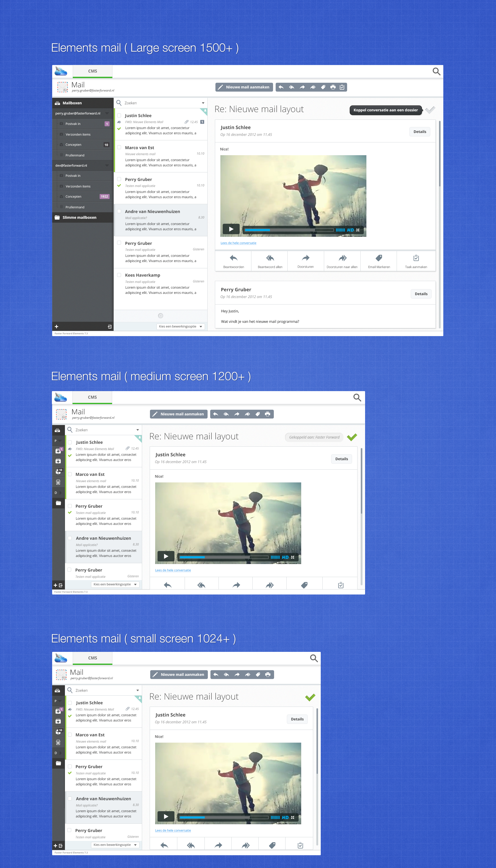496x868 pixels.
Task: Open Kies een bewerkingsoptie dropdown in large screen
Action: (180, 326)
